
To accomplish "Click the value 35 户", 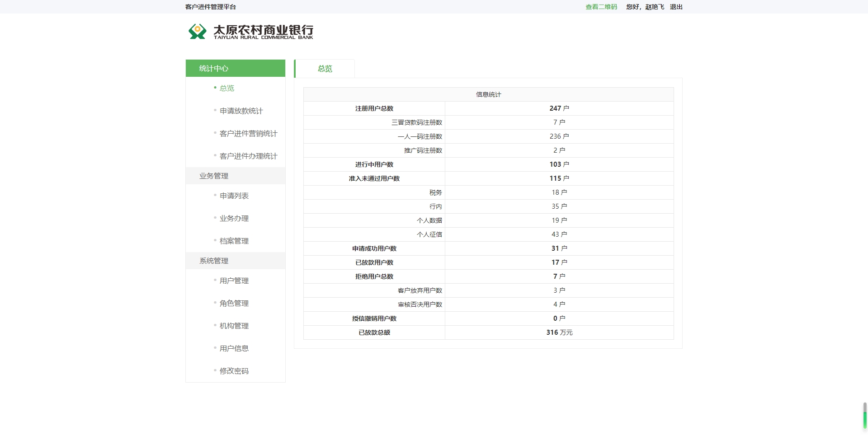I will [559, 206].
